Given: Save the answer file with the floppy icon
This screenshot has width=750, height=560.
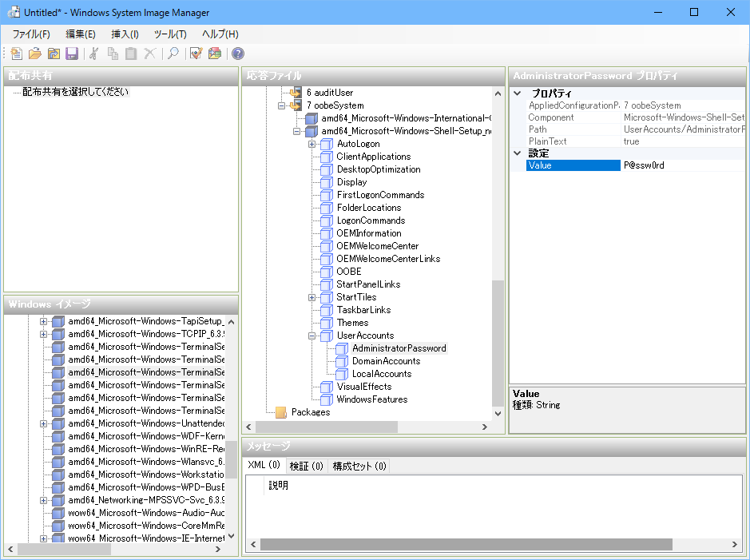Looking at the screenshot, I should pos(72,54).
